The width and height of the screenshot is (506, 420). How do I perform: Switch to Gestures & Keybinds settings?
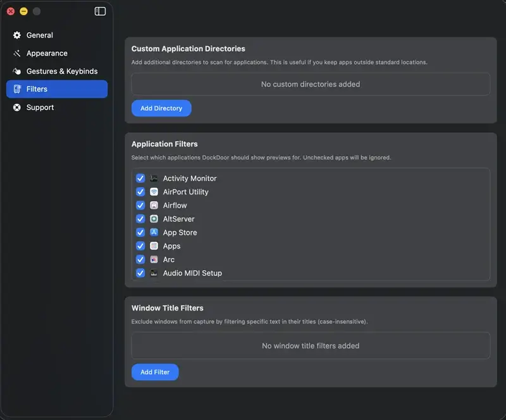coord(61,71)
